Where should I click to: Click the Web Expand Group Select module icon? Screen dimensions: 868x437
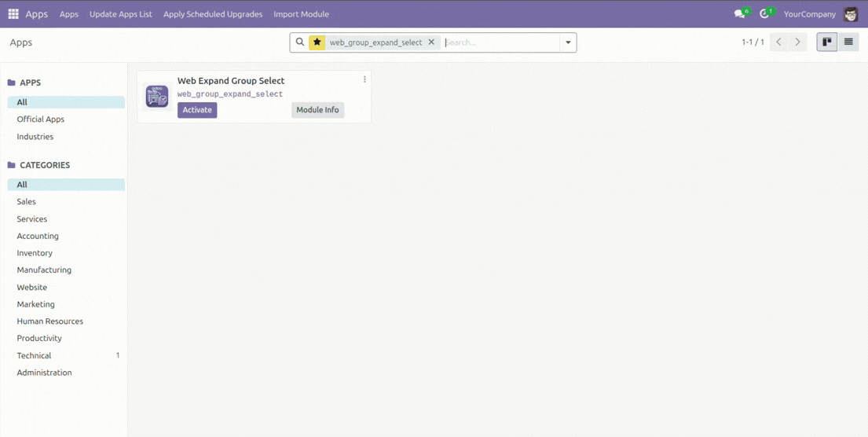(157, 97)
